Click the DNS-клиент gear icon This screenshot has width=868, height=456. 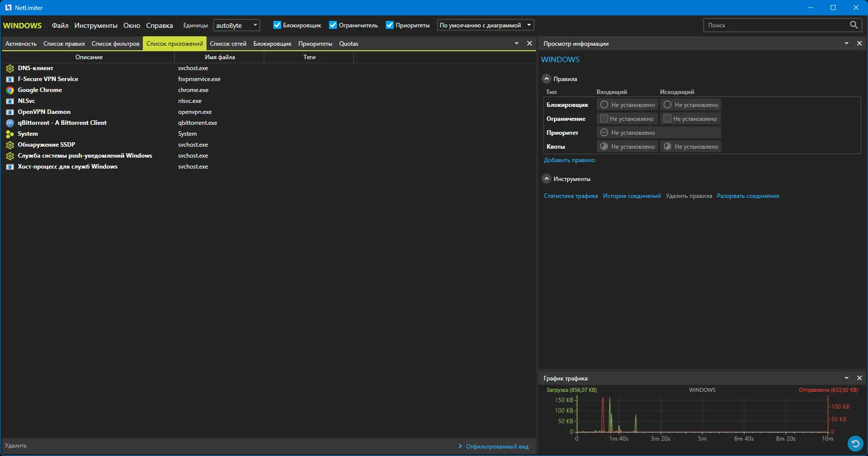point(10,69)
